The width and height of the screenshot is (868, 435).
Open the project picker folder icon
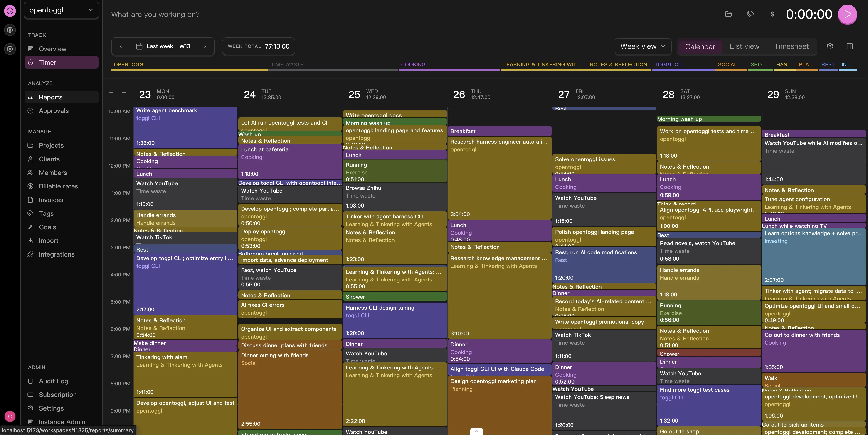728,14
